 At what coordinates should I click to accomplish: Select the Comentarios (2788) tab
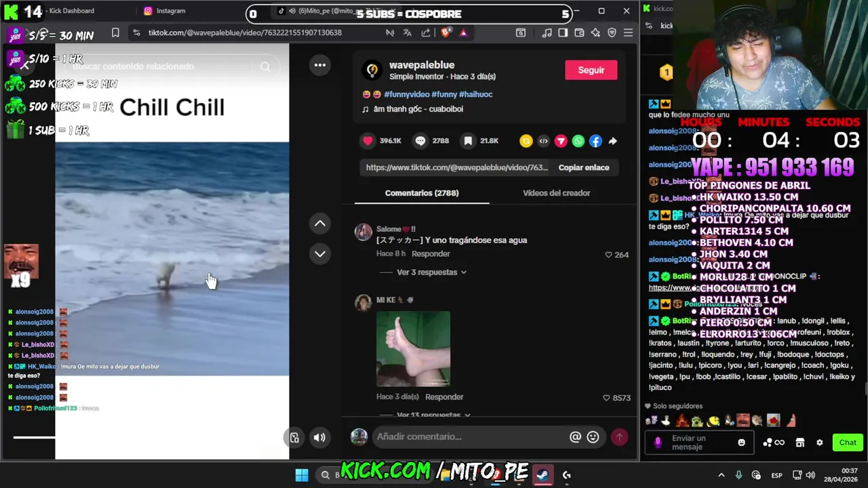(422, 193)
